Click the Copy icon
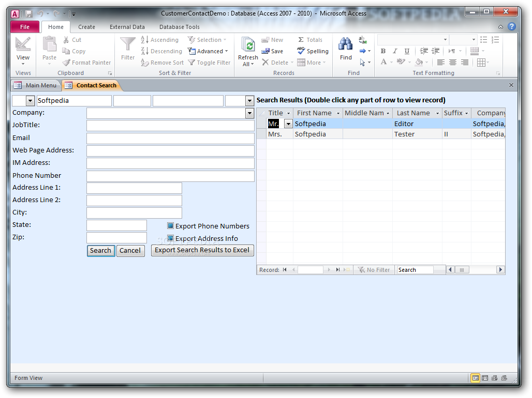This screenshot has width=532, height=398. (x=66, y=51)
